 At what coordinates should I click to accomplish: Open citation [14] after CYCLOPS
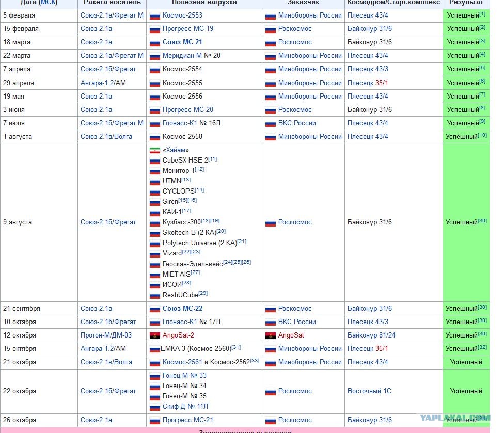[x=199, y=190]
